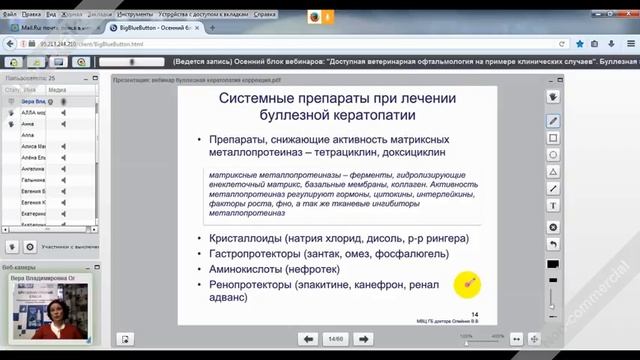640x360 pixels.
Task: Select the triangle shape tool
Action: 553,172
